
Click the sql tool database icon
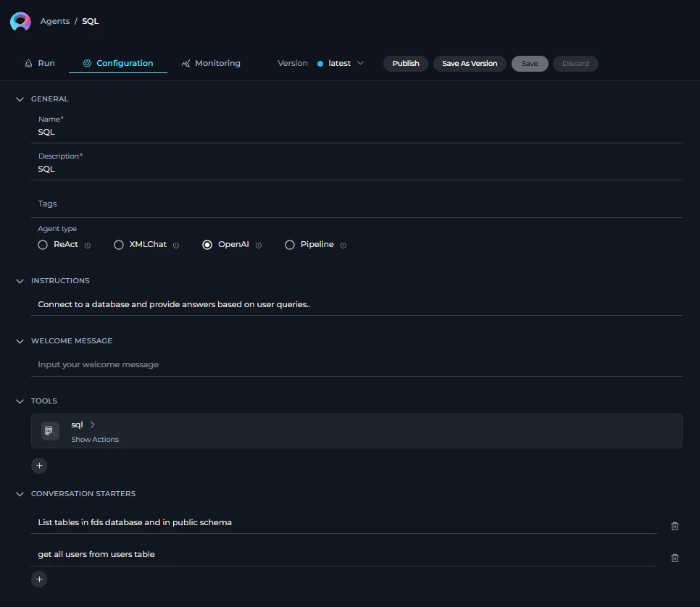pyautogui.click(x=50, y=431)
